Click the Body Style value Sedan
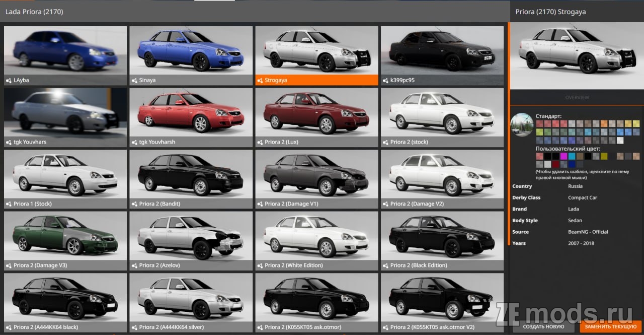This screenshot has width=644, height=335. [x=575, y=220]
